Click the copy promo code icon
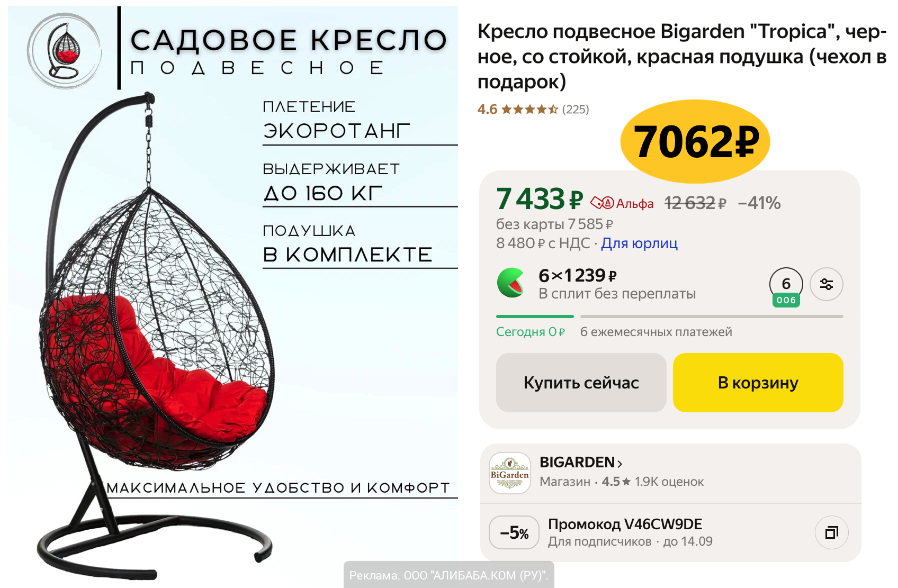Image resolution: width=898 pixels, height=588 pixels. coord(832,532)
